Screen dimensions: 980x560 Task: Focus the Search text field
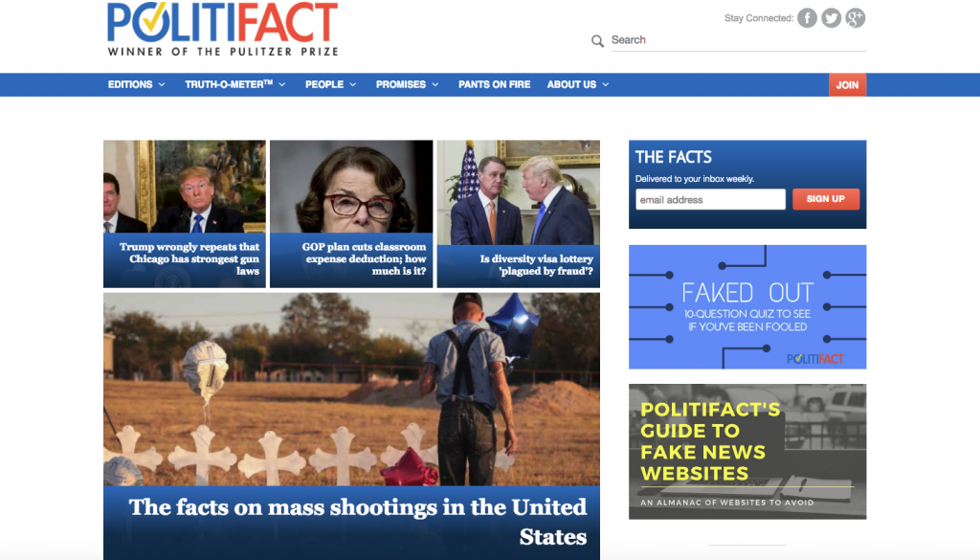(738, 40)
